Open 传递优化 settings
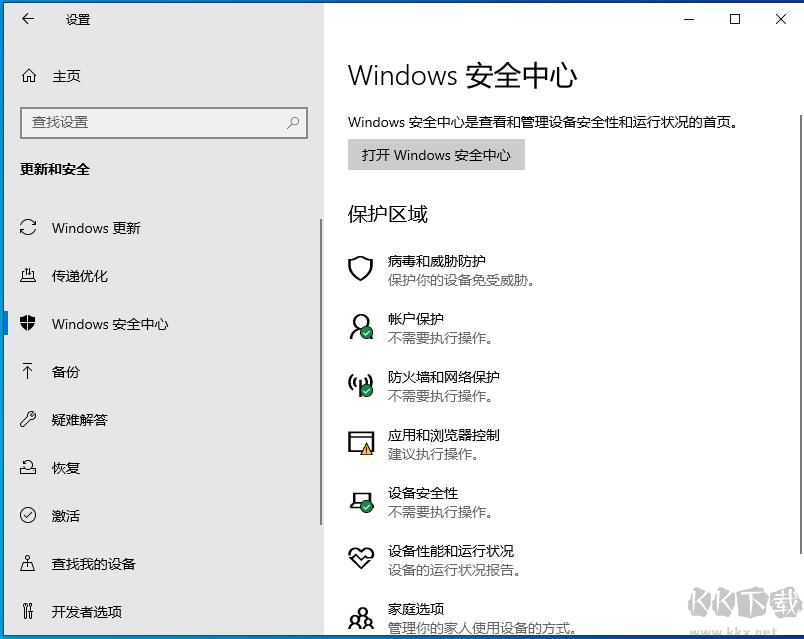Image resolution: width=804 pixels, height=639 pixels. pyautogui.click(x=80, y=276)
